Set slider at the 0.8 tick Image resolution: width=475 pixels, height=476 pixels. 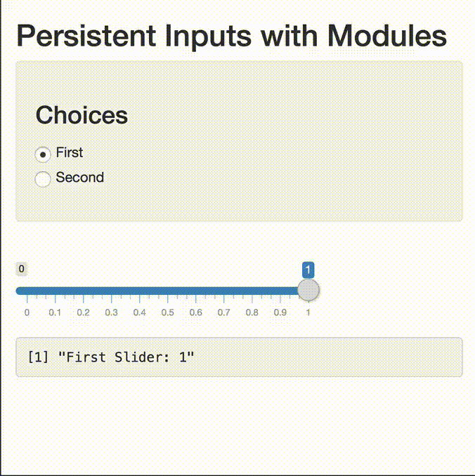pyautogui.click(x=252, y=291)
